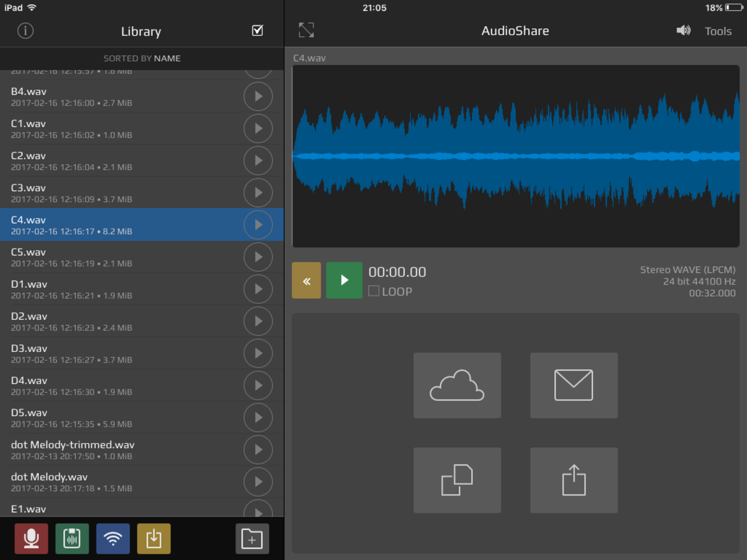Image resolution: width=747 pixels, height=560 pixels.
Task: Preview dot Melody-trimmed.wav with its play button
Action: 258,450
